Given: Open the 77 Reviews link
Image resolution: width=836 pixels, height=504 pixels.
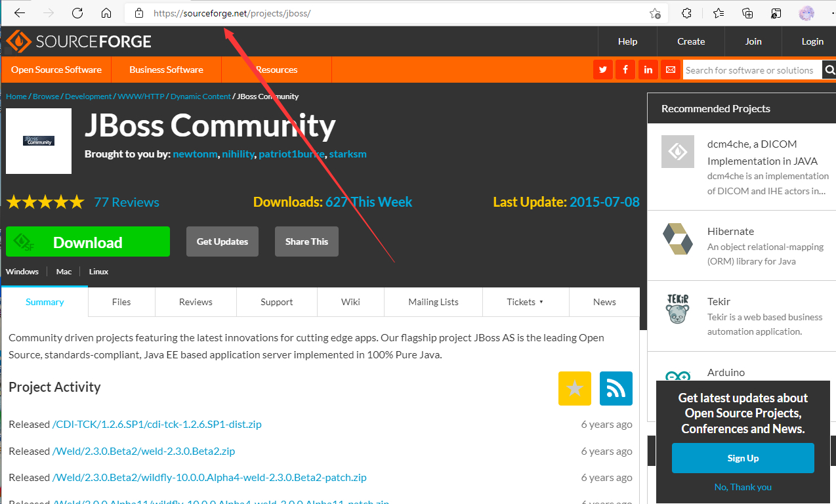Looking at the screenshot, I should coord(127,202).
